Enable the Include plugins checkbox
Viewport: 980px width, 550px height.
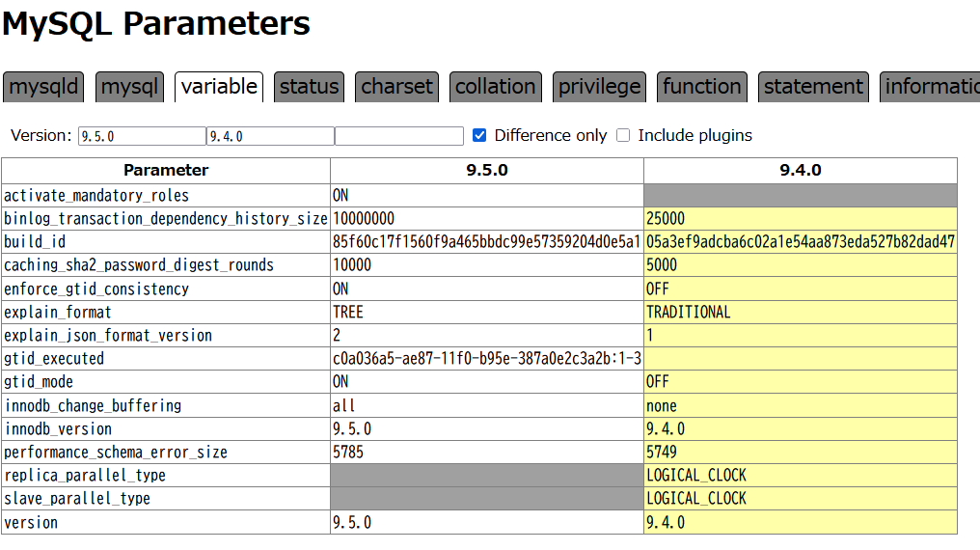pyautogui.click(x=623, y=135)
